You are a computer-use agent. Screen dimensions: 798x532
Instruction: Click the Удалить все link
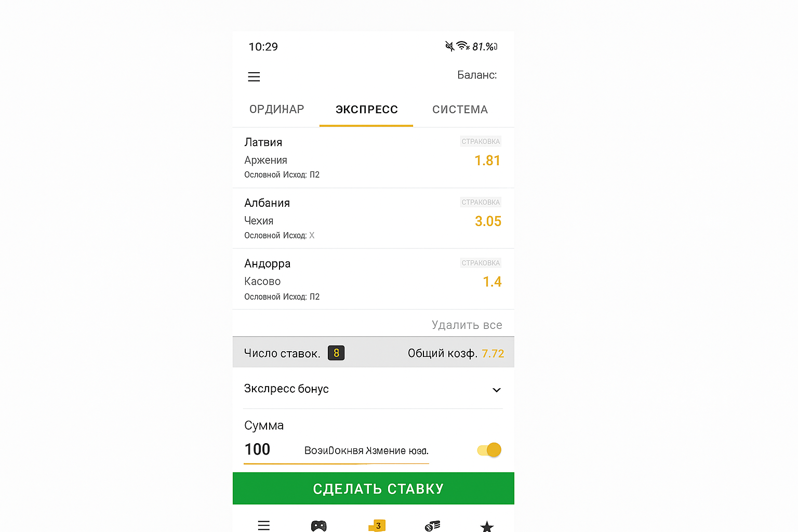tap(467, 325)
